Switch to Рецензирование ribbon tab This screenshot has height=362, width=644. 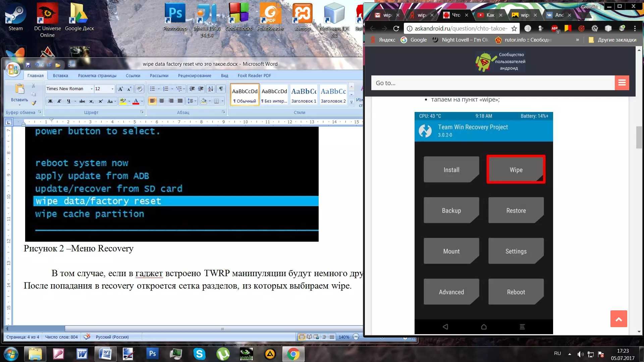click(x=195, y=76)
